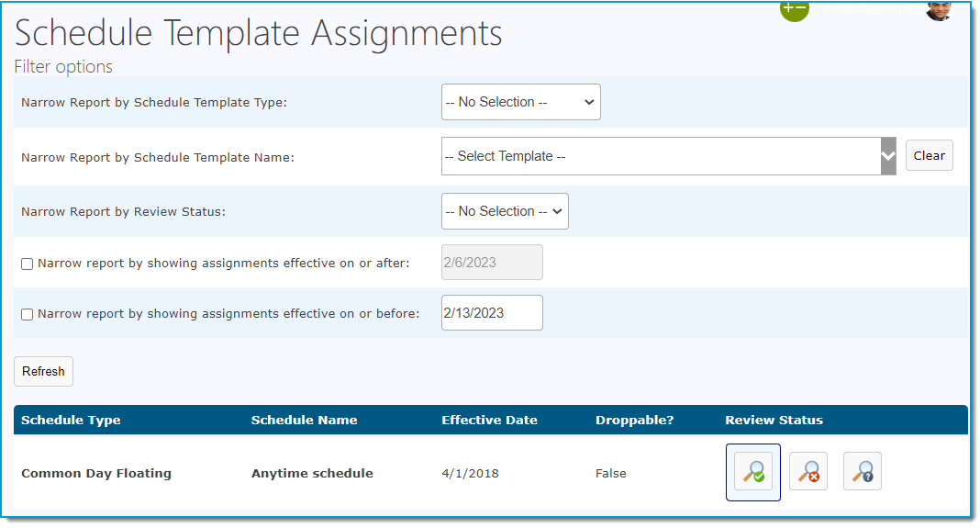Enable effective on or before filter checkbox

[27, 314]
